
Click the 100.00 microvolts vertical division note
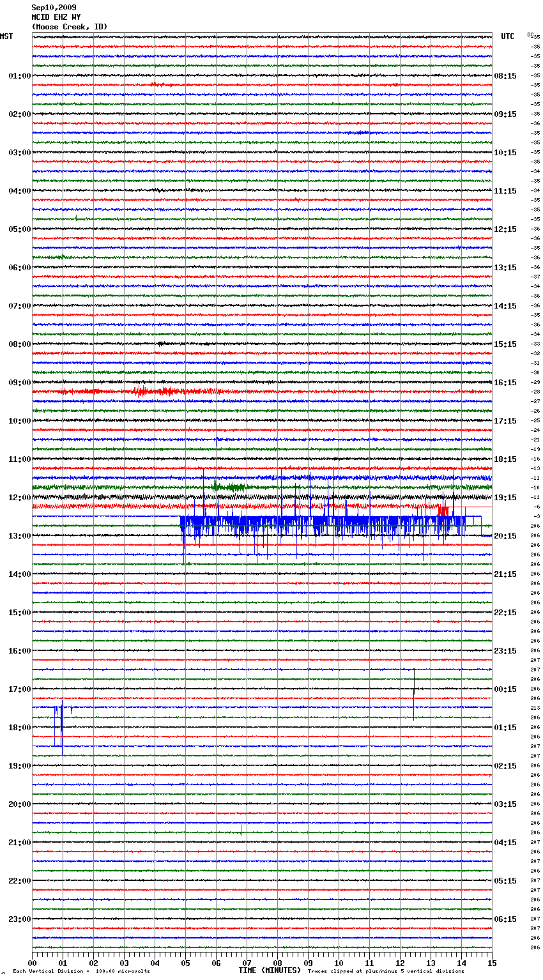coord(81,971)
